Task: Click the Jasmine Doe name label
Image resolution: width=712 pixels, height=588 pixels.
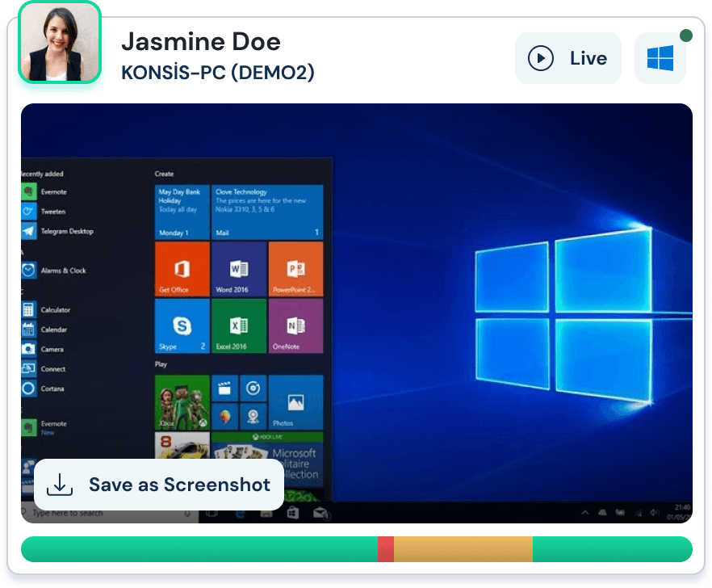Action: click(200, 41)
